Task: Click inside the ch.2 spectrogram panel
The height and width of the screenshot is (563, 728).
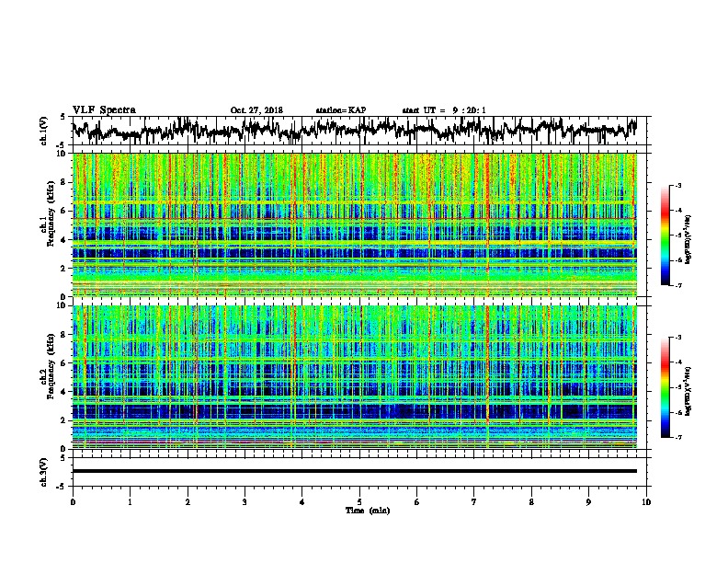Action: pos(355,377)
